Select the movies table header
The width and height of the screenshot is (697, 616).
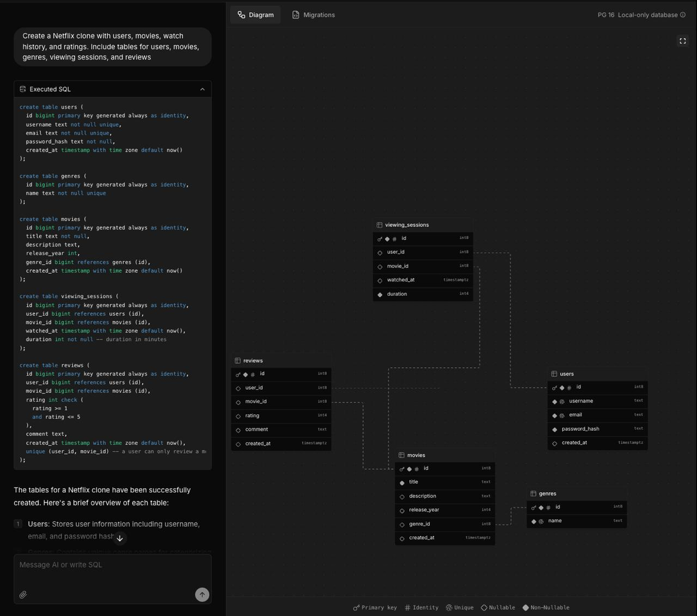point(445,455)
